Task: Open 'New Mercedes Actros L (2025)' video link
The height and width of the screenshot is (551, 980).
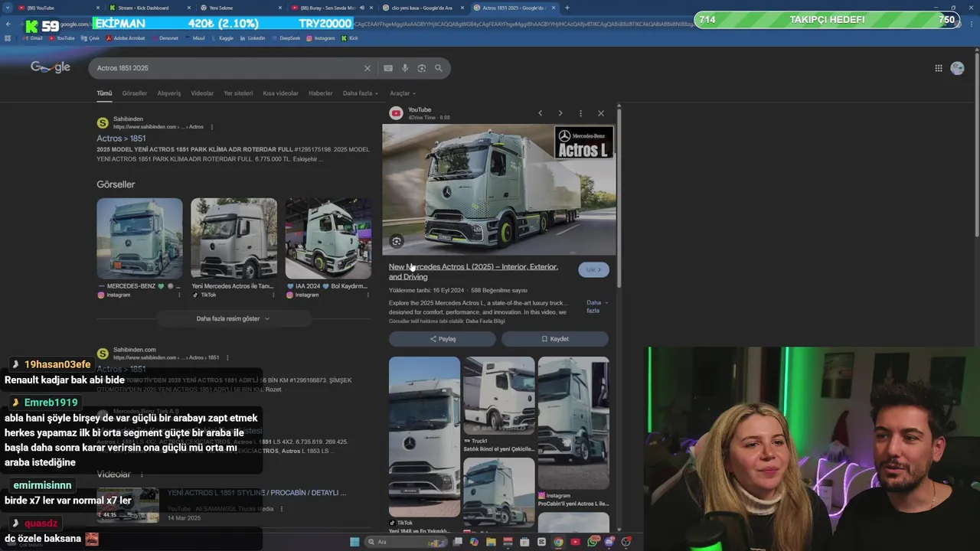Action: tap(473, 272)
